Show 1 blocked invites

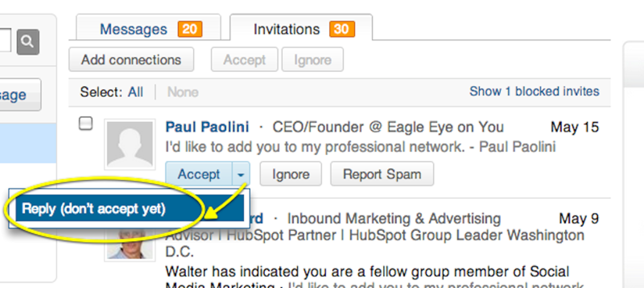[x=535, y=91]
